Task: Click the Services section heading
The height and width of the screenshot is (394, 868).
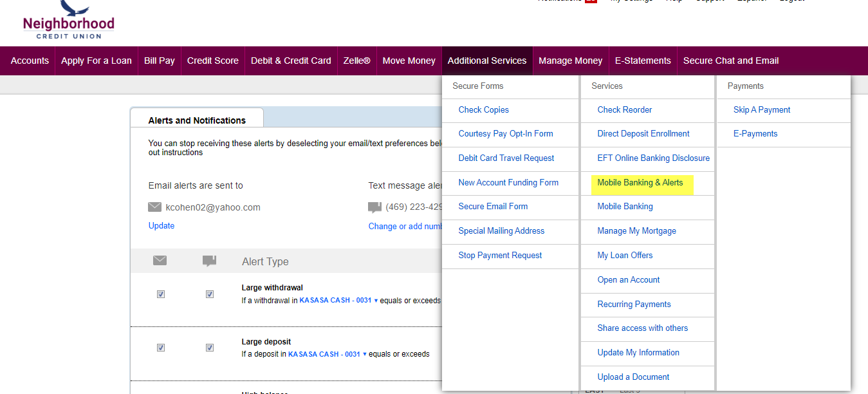Action: 607,86
